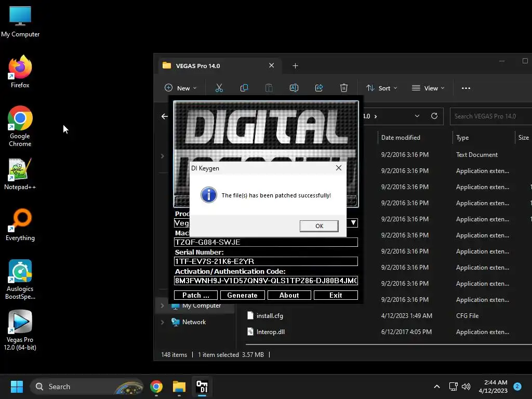This screenshot has height=399, width=532.
Task: Expand the Network tree item
Action: pyautogui.click(x=162, y=322)
